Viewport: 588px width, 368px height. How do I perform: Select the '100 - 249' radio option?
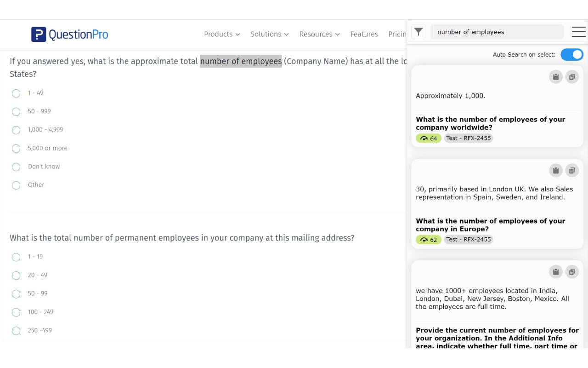[16, 312]
